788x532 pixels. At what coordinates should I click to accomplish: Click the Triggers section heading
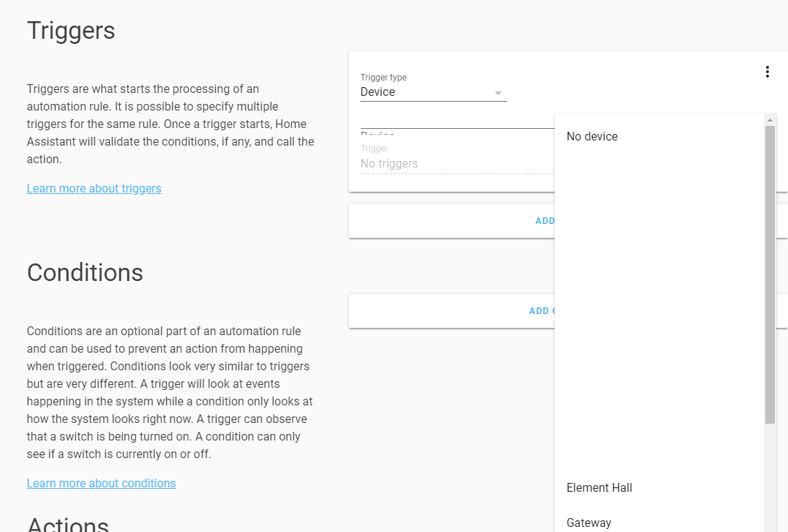[x=71, y=31]
